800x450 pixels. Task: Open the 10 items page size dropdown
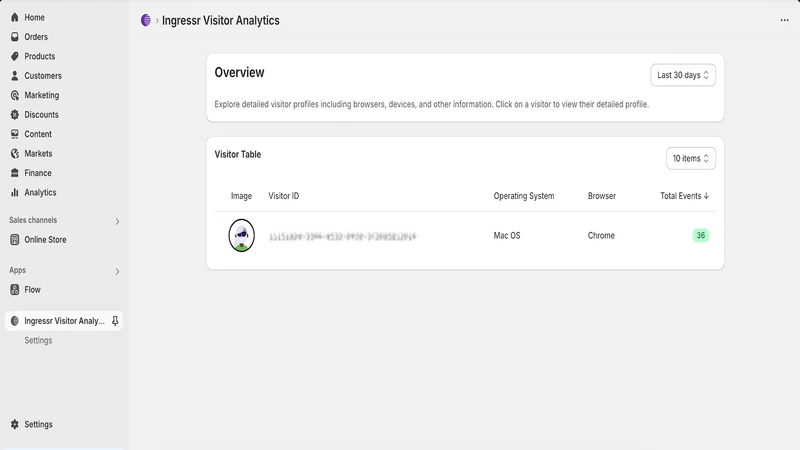click(x=690, y=158)
